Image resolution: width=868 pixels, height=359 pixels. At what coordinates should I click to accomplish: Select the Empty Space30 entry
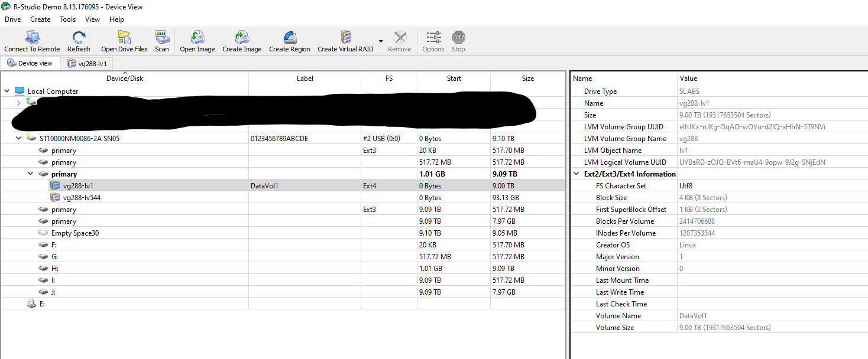pyautogui.click(x=75, y=233)
